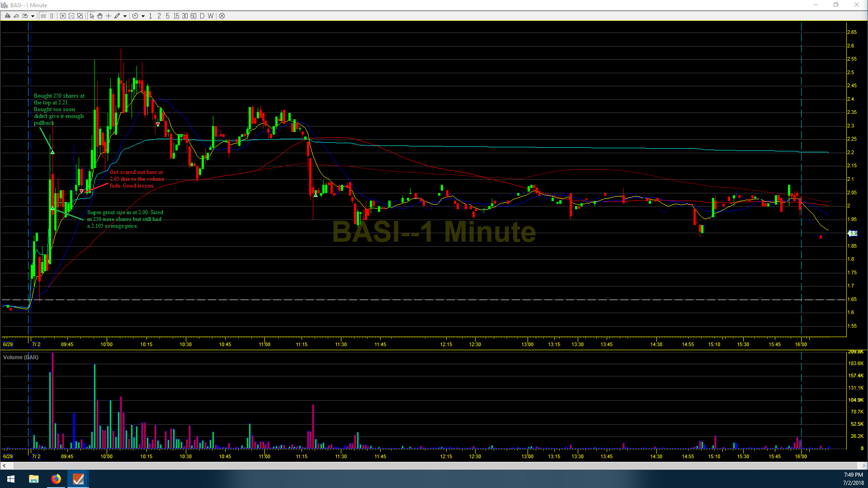Switch to 5 minute timeframe
The image size is (868, 488).
pos(167,16)
